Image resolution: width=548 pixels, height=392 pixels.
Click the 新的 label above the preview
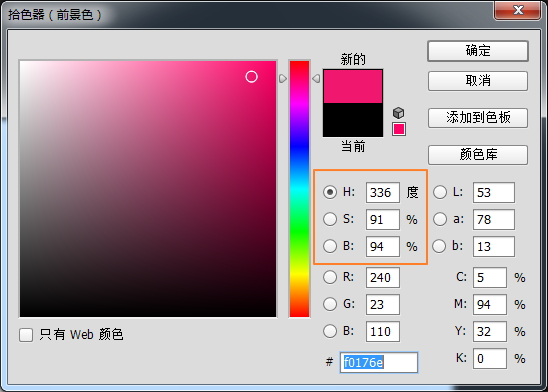pos(353,59)
